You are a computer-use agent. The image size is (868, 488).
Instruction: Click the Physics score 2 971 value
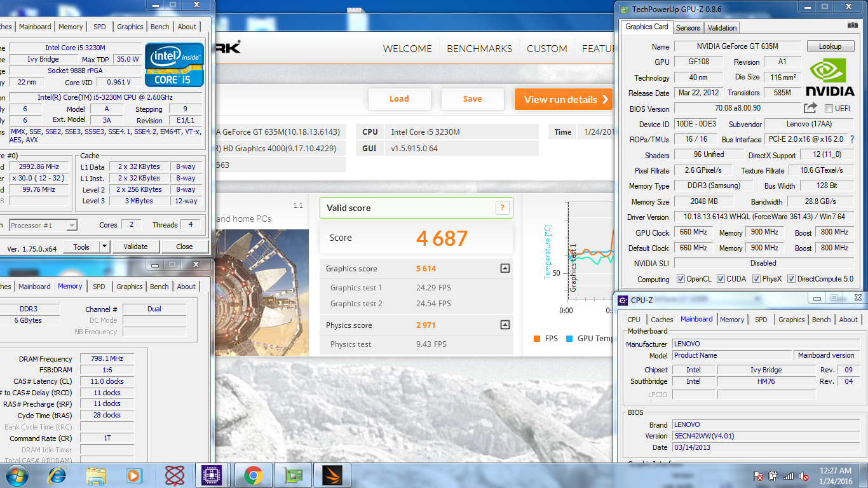[426, 325]
